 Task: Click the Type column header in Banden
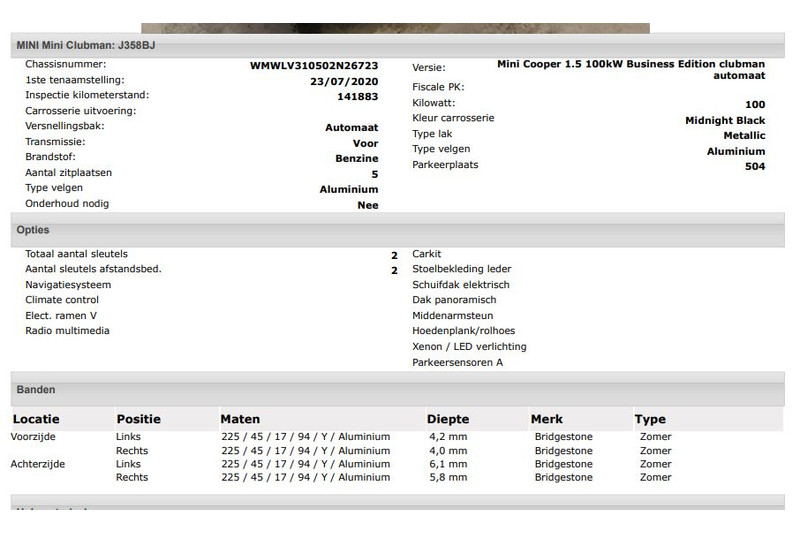point(649,419)
